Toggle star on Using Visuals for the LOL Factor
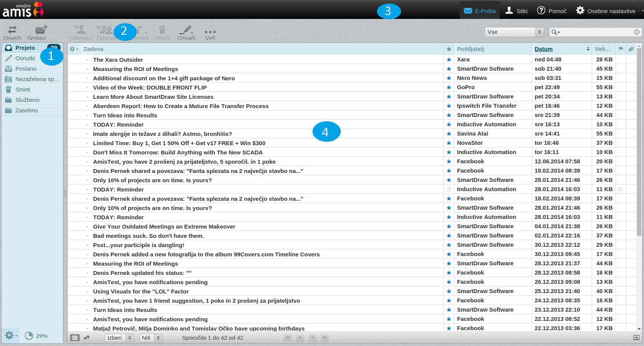The height and width of the screenshot is (346, 644). click(x=449, y=291)
